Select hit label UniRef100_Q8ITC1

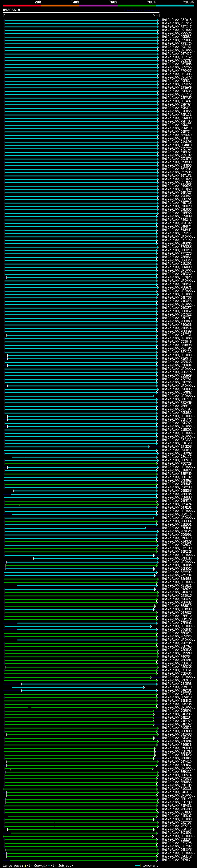point(176,335)
